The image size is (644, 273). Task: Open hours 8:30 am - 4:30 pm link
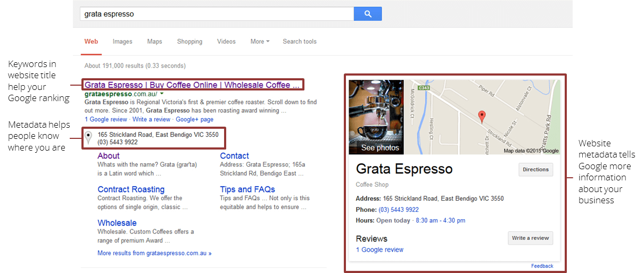(440, 220)
